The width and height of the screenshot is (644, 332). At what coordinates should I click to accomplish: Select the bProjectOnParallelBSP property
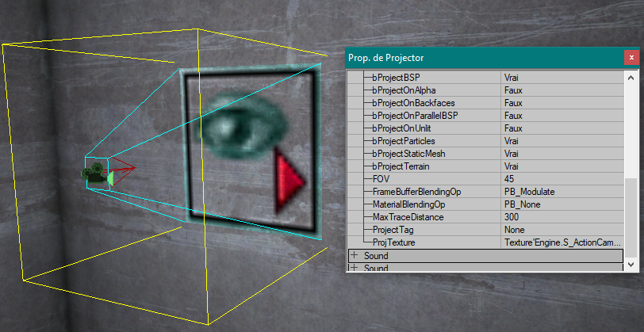pos(415,116)
